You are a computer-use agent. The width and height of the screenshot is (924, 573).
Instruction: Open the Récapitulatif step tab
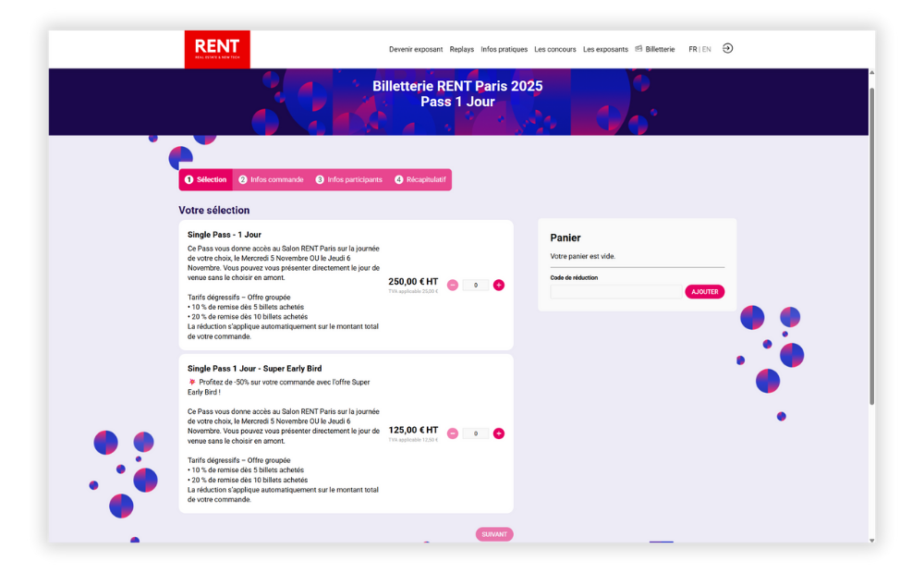420,179
